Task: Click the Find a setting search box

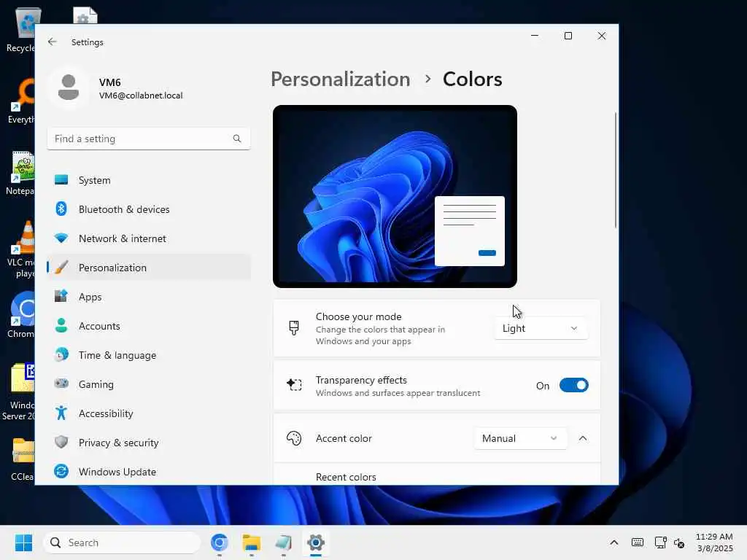Action: coord(149,139)
